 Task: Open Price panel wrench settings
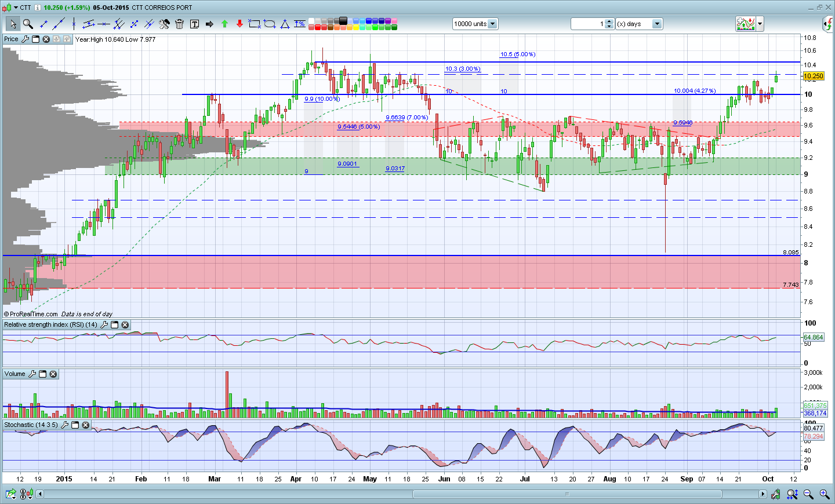pyautogui.click(x=25, y=39)
